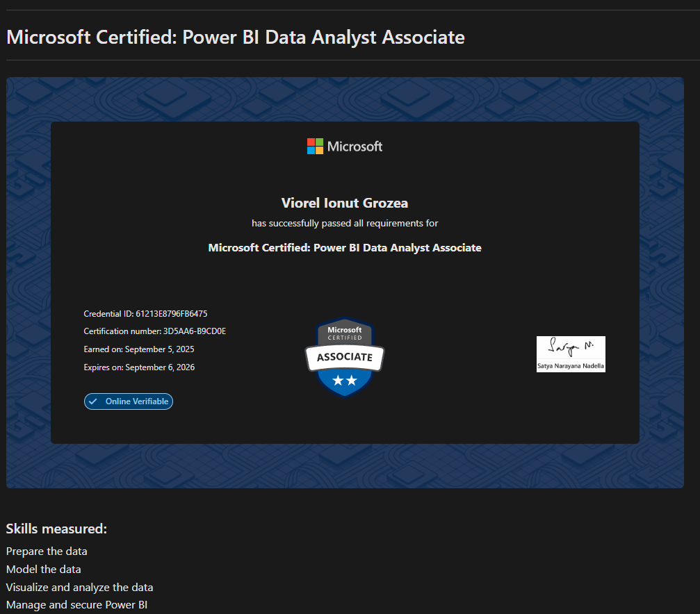The width and height of the screenshot is (700, 614).
Task: Click the Credential ID 61213E8796FB6475 line
Action: pos(145,314)
